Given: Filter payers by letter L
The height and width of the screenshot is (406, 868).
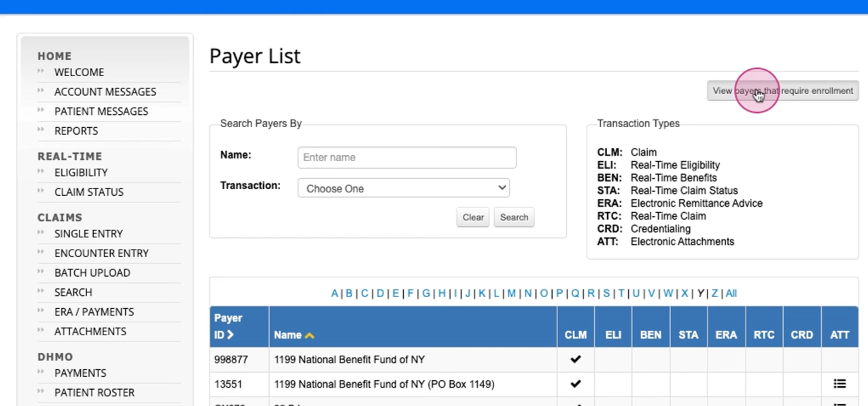Looking at the screenshot, I should [496, 294].
